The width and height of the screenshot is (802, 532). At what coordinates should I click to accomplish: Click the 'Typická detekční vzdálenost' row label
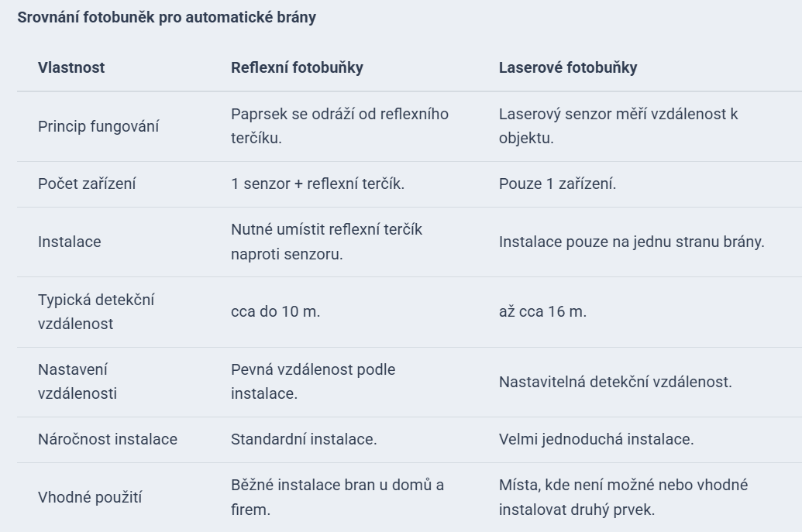click(96, 312)
